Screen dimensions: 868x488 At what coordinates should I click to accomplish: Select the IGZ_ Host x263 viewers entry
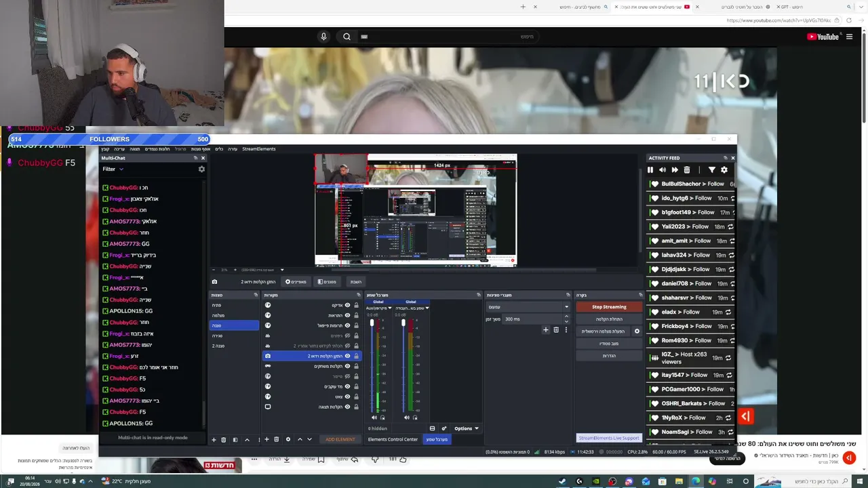point(690,357)
